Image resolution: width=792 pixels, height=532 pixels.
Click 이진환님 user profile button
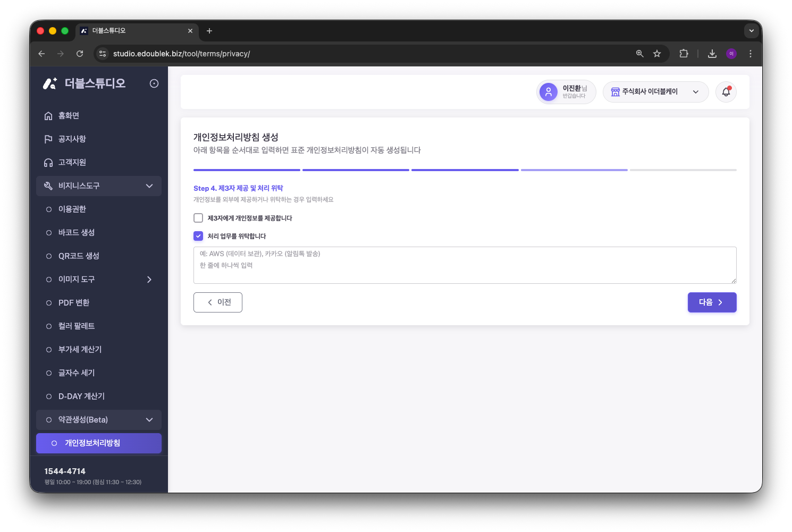click(x=566, y=92)
